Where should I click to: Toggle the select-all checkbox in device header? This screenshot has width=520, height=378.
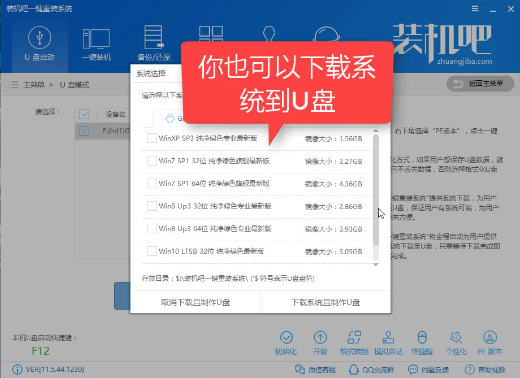coord(84,114)
